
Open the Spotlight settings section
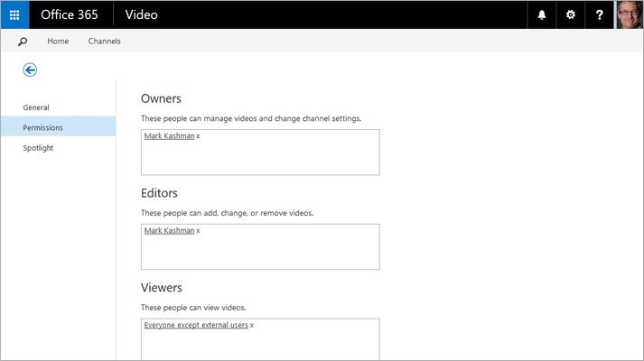click(x=38, y=148)
